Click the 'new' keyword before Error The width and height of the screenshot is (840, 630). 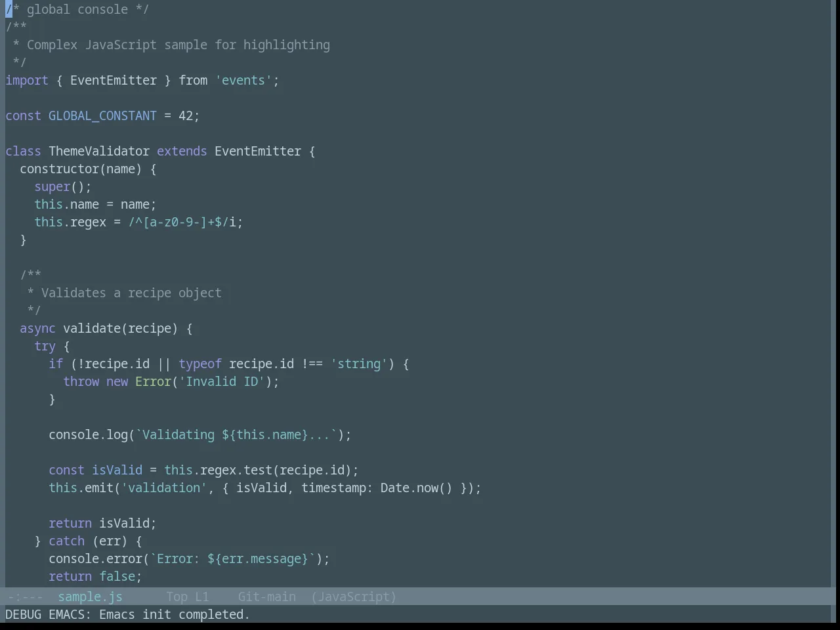point(117,381)
